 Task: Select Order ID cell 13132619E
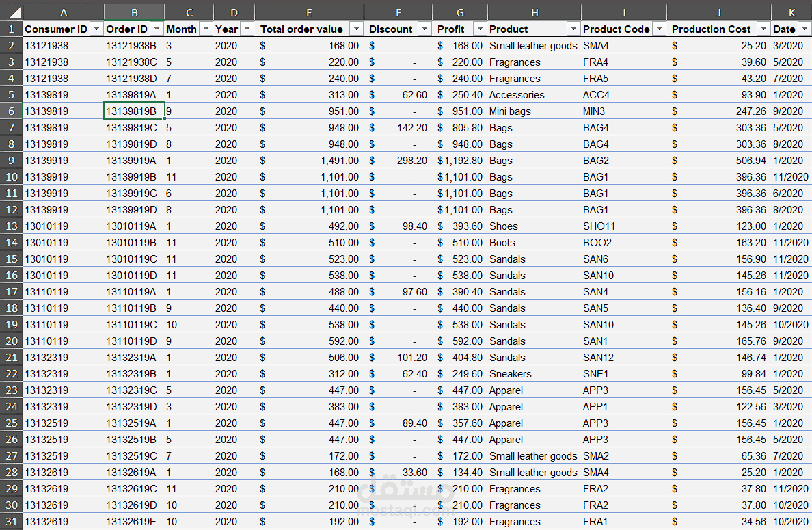point(134,522)
